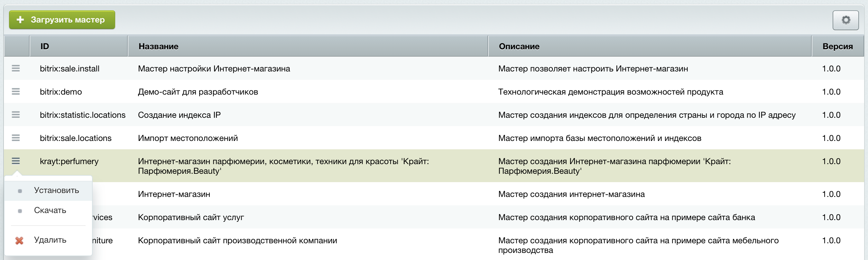
Task: Click name Демо-сайт для разработчиков
Action: pyautogui.click(x=198, y=92)
